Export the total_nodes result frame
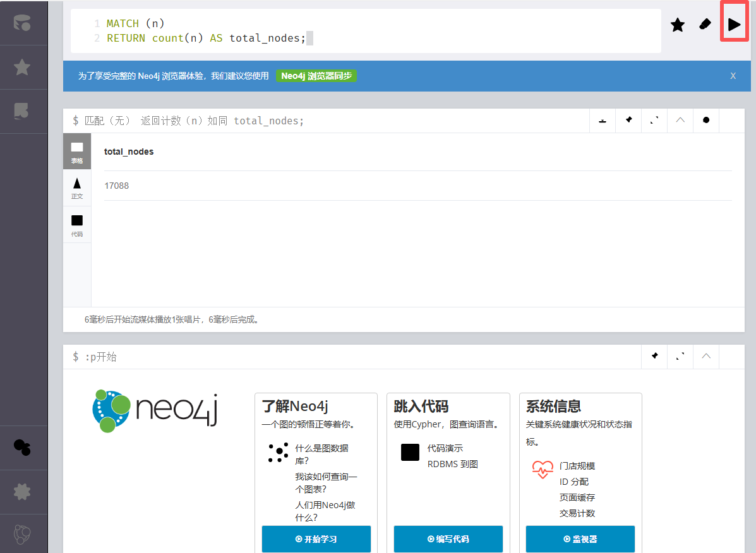Image resolution: width=756 pixels, height=553 pixels. pyautogui.click(x=603, y=121)
